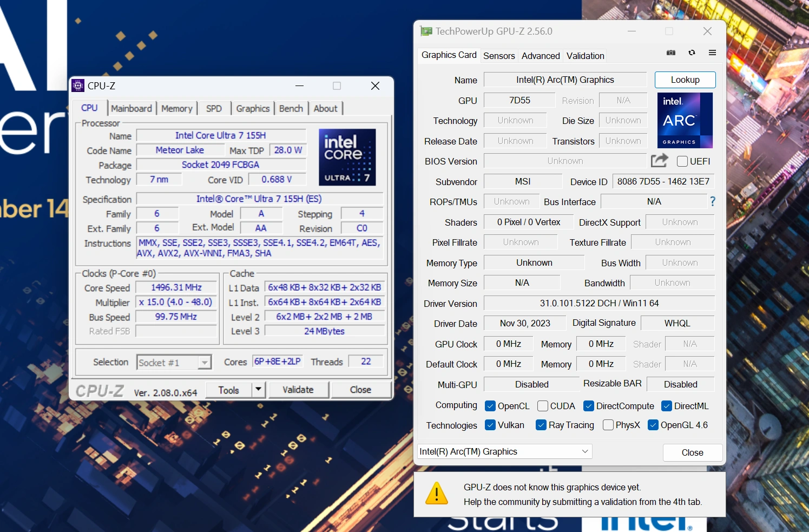Select the CPU tab in CPU-Z
809x532 pixels.
point(89,108)
